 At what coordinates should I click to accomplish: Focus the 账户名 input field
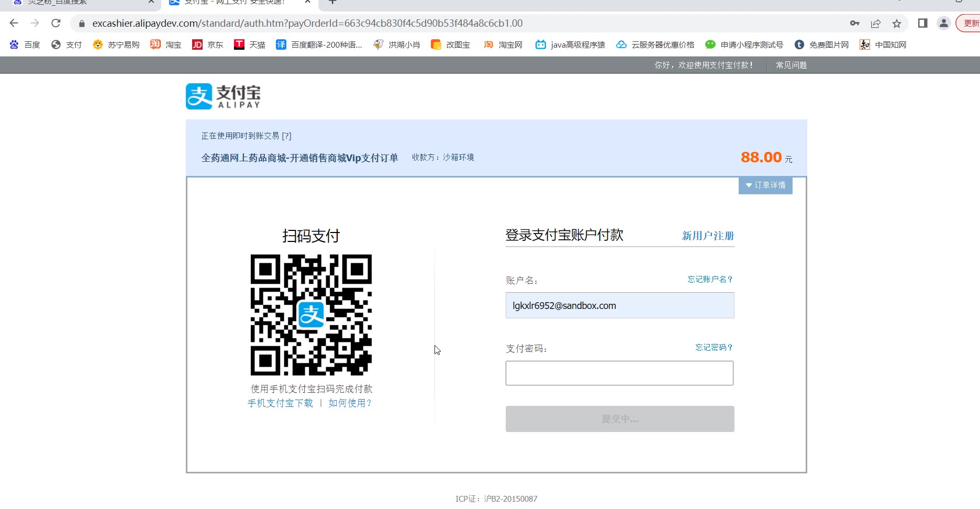[620, 305]
